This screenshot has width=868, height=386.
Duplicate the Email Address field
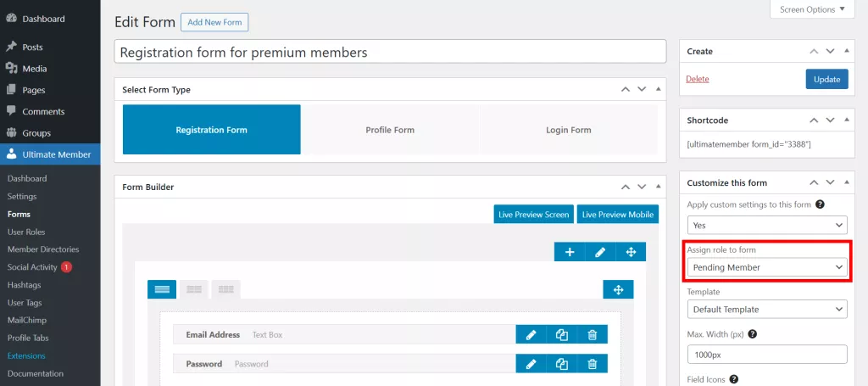561,335
